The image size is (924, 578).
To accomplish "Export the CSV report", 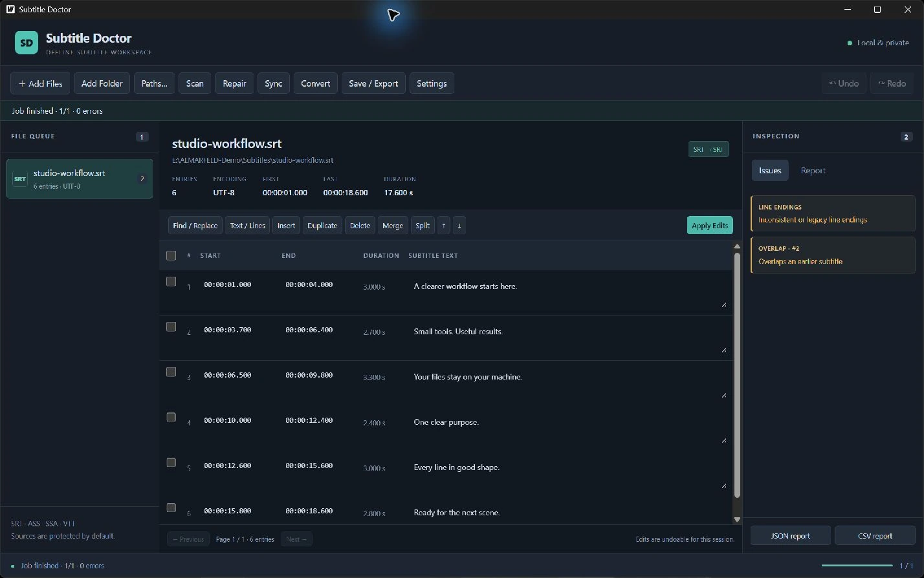I will (x=875, y=536).
